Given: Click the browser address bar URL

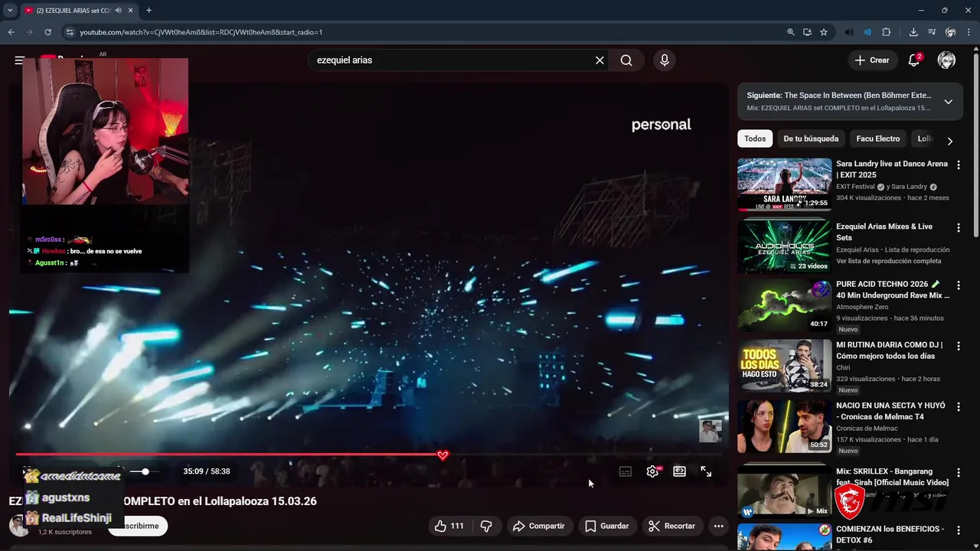Looking at the screenshot, I should point(201,32).
